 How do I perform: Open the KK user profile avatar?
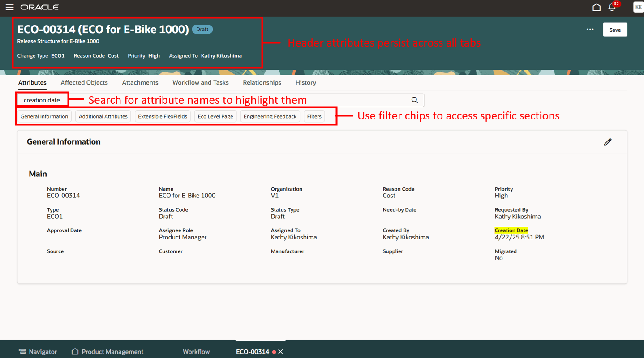[x=638, y=7]
